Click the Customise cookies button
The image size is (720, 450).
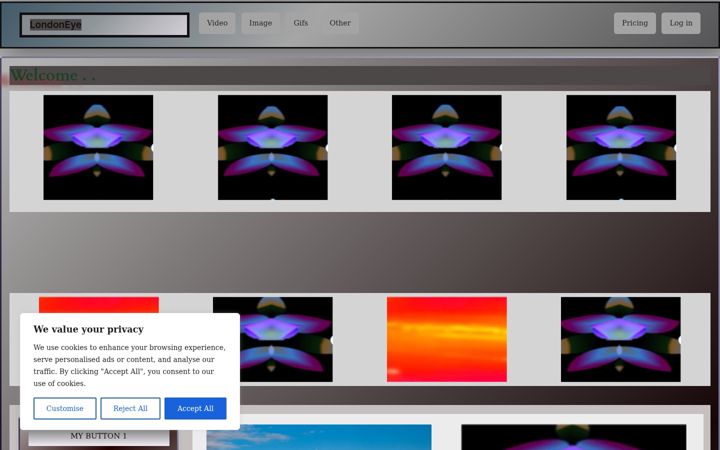tap(65, 408)
